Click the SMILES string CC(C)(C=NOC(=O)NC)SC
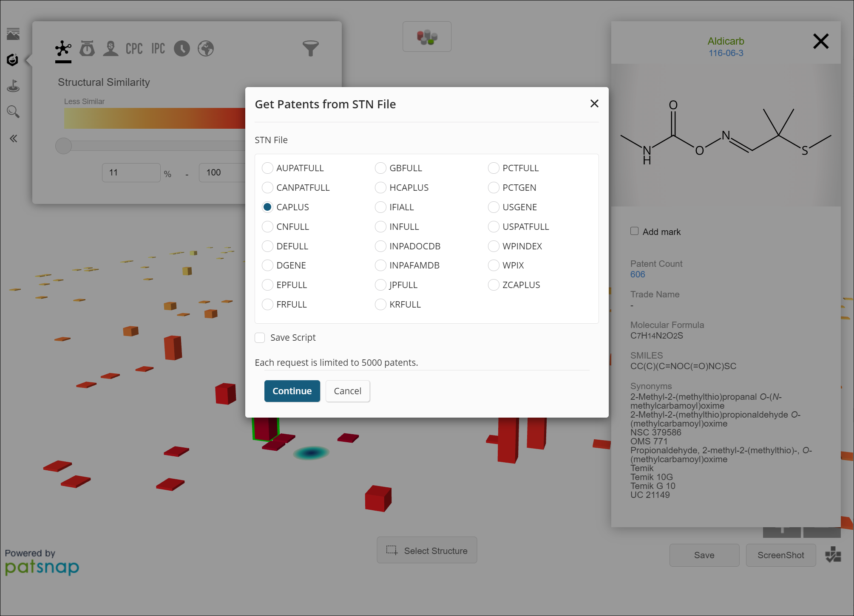The width and height of the screenshot is (854, 616). [x=683, y=366]
